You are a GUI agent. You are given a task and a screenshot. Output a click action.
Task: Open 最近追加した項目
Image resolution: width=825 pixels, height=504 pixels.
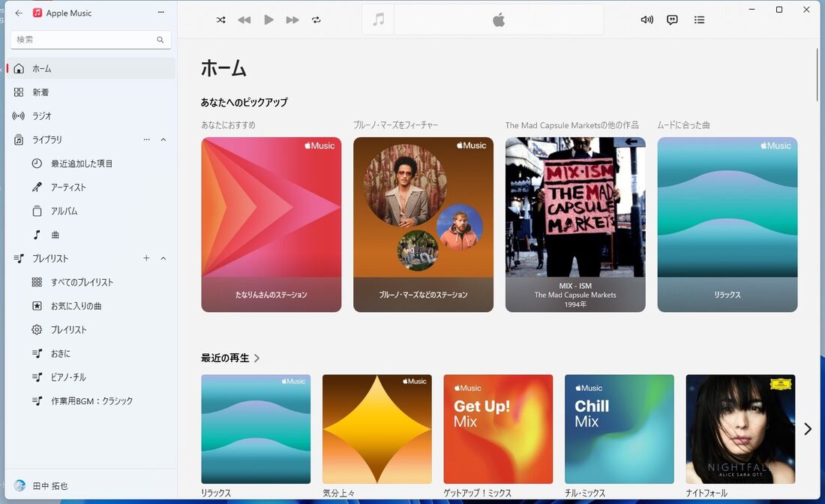tap(91, 163)
